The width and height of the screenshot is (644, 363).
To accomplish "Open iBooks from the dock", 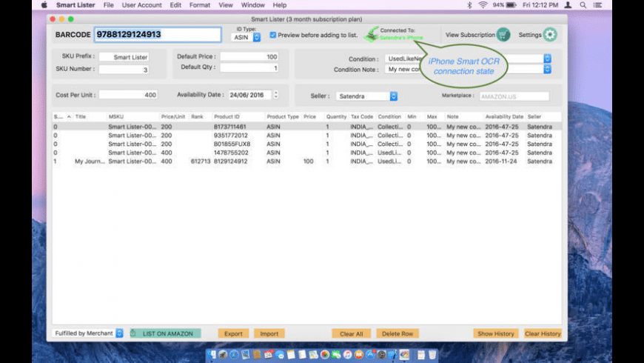I will 359,354.
